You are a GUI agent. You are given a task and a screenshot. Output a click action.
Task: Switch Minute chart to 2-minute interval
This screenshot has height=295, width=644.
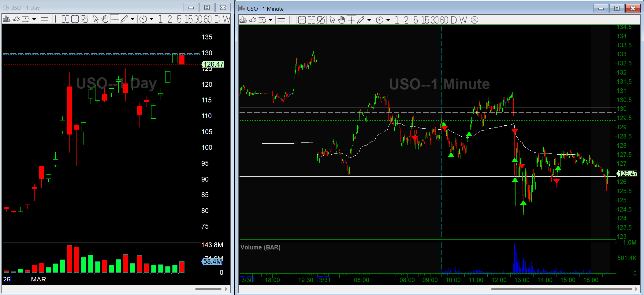point(406,20)
